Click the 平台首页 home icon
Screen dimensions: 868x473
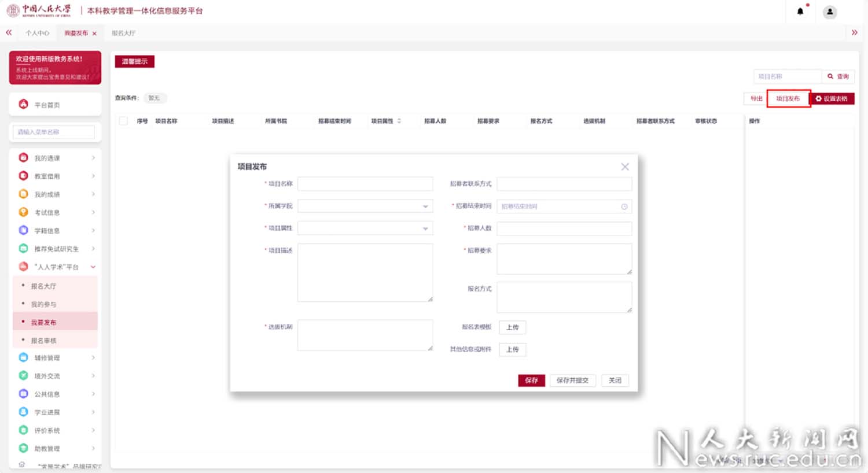coord(24,105)
